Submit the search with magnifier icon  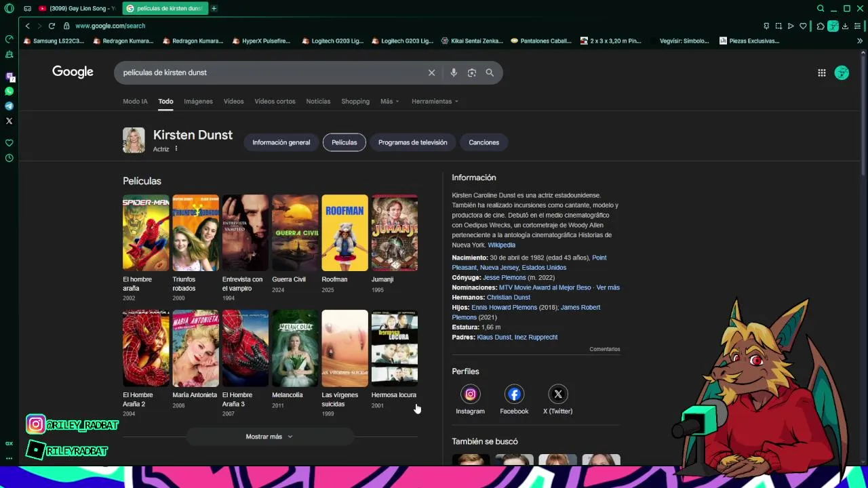click(490, 73)
